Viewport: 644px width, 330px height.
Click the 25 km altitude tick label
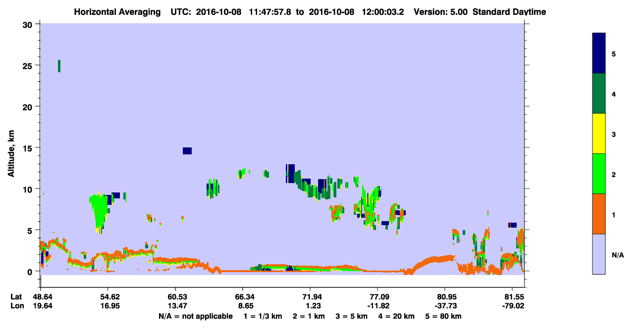pos(29,65)
